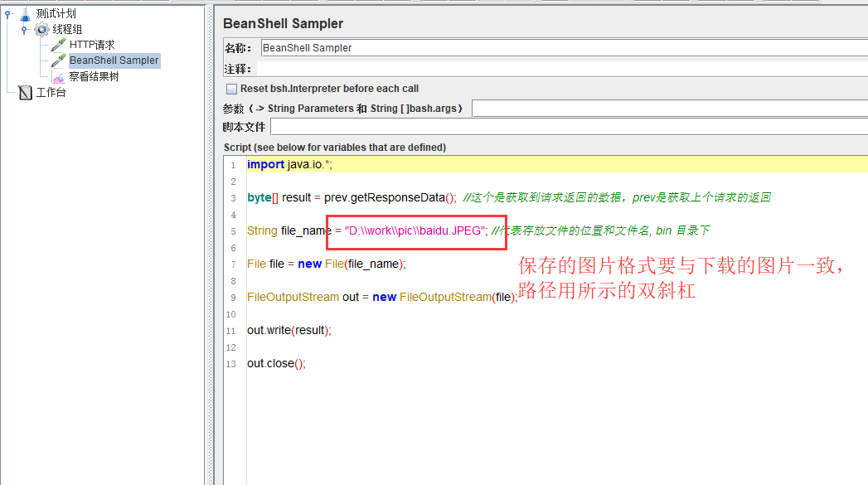
Task: Click the out.write(result) code line
Action: pyautogui.click(x=289, y=331)
